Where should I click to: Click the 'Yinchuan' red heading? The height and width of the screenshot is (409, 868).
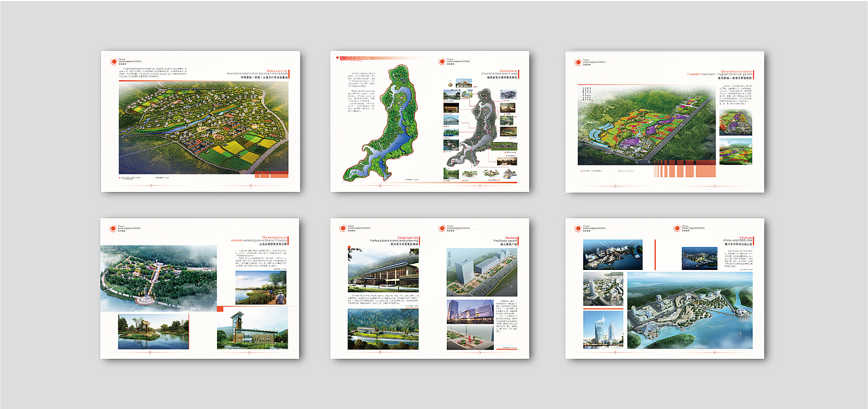point(745,236)
